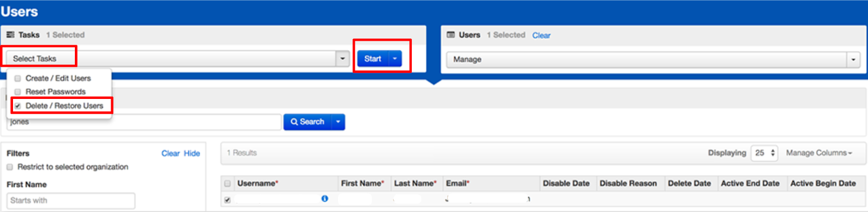Click the Clear filters link
The width and height of the screenshot is (868, 212).
coord(170,153)
